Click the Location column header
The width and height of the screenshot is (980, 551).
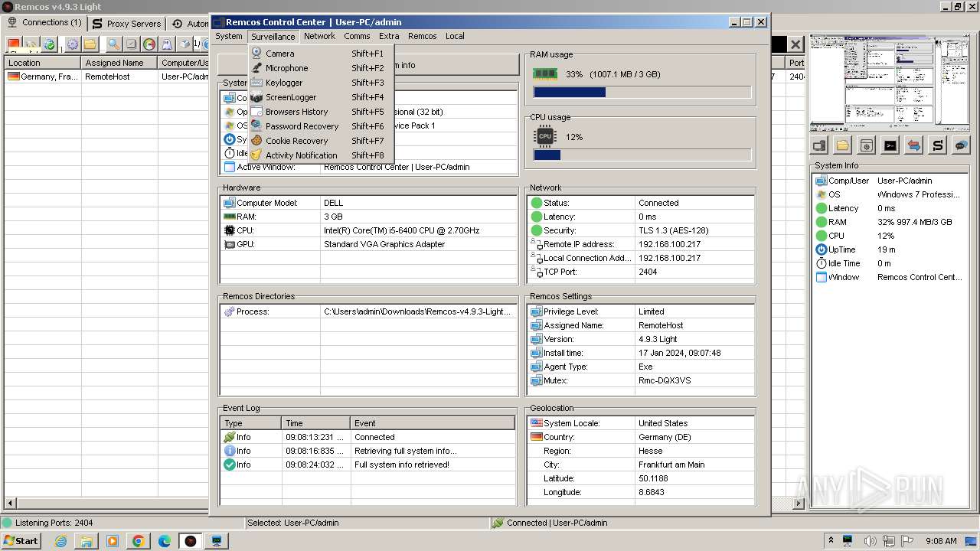(x=43, y=63)
